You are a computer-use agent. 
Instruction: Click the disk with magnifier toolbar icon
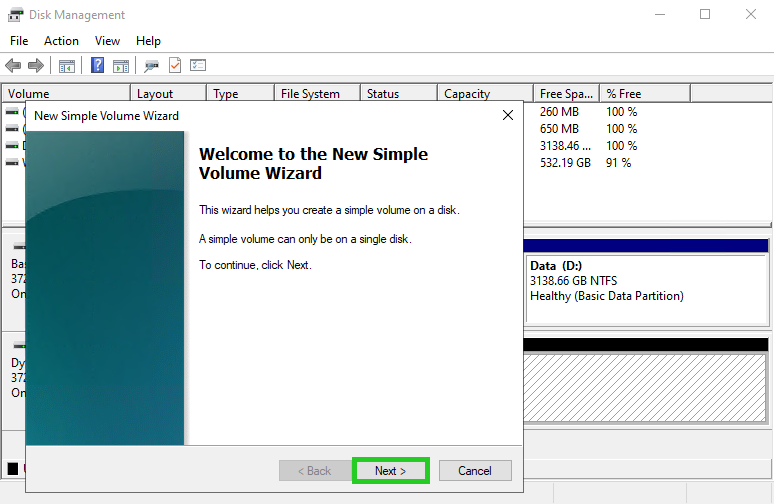click(152, 65)
